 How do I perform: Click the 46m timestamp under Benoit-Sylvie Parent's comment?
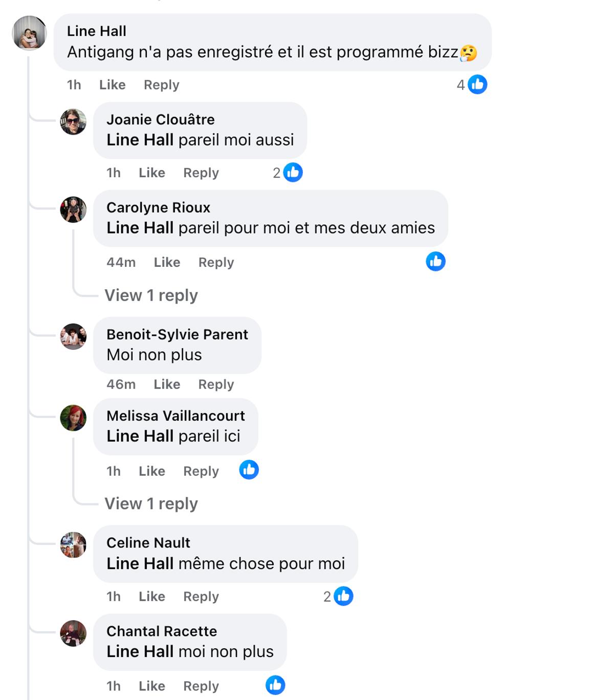click(x=120, y=384)
